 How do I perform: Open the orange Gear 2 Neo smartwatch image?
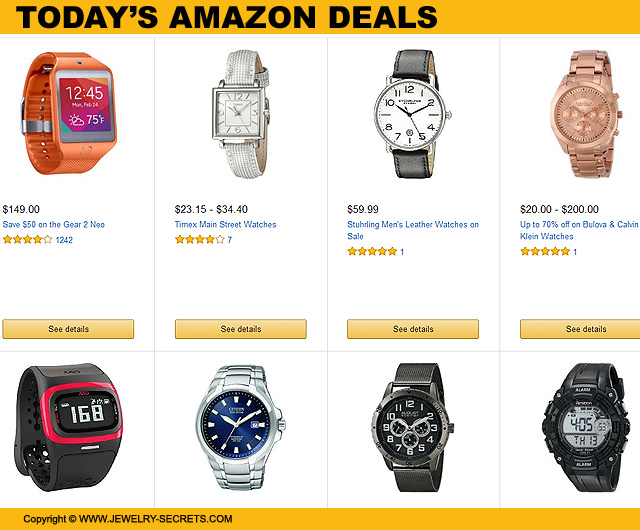pos(69,114)
